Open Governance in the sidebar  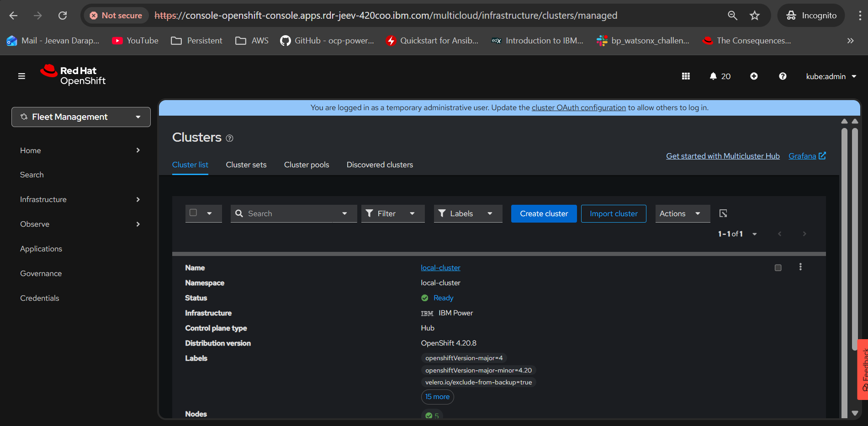(41, 273)
